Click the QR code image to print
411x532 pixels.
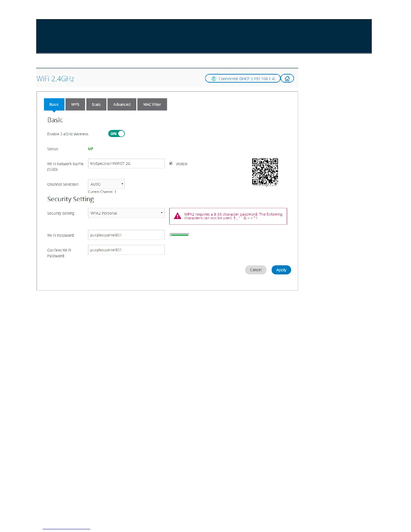pos(265,172)
